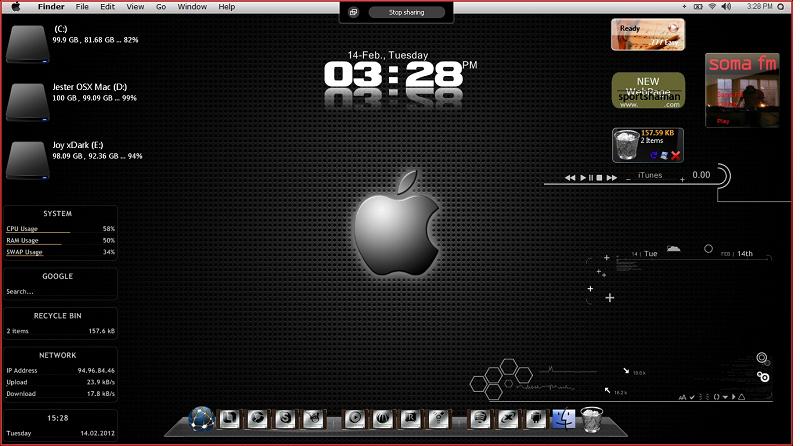Image resolution: width=800 pixels, height=446 pixels.
Task: Click the double concentric circle icon
Action: 762,358
